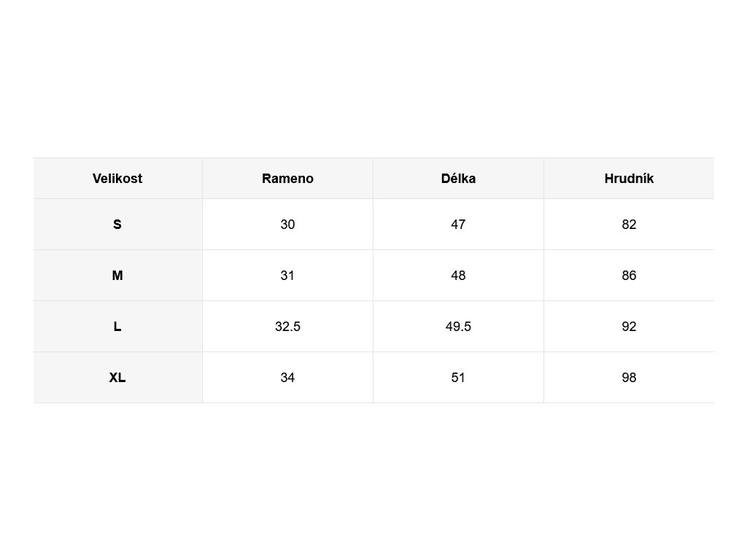
Task: Select the XL size row label
Action: (x=117, y=378)
